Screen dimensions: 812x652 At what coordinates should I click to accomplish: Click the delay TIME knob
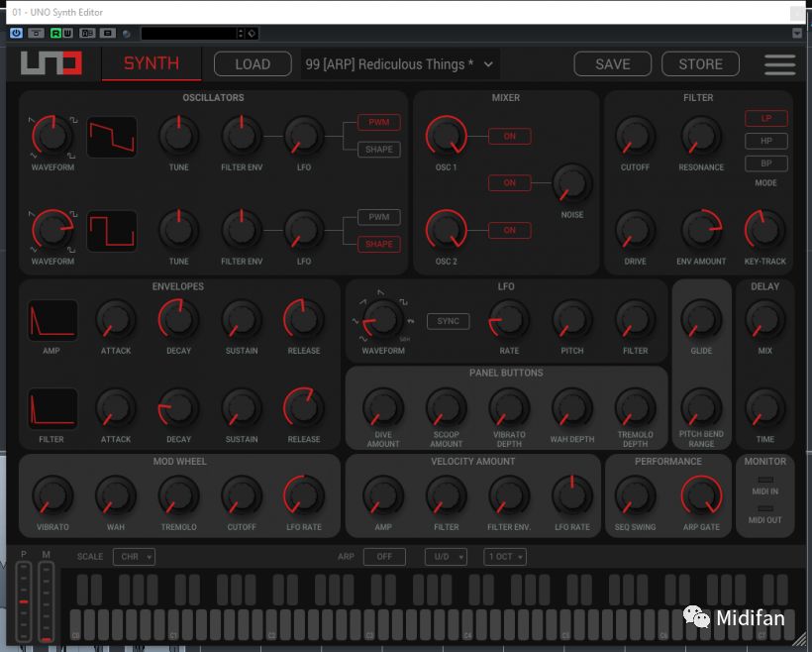click(764, 408)
